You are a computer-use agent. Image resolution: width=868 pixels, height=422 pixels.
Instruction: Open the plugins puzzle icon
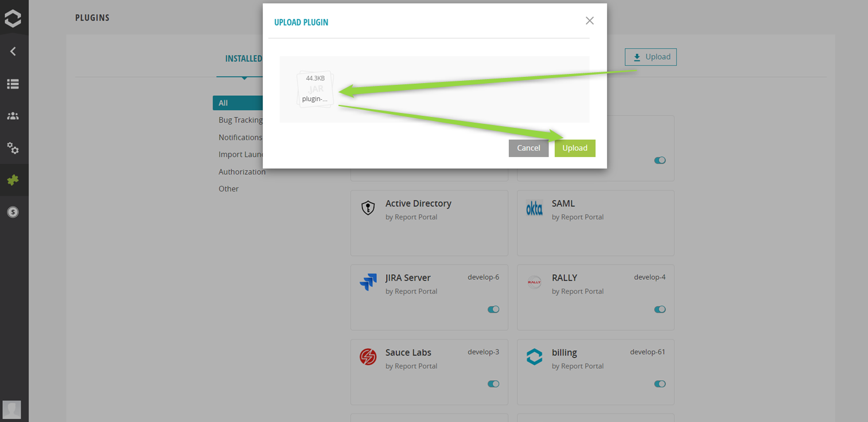point(13,180)
